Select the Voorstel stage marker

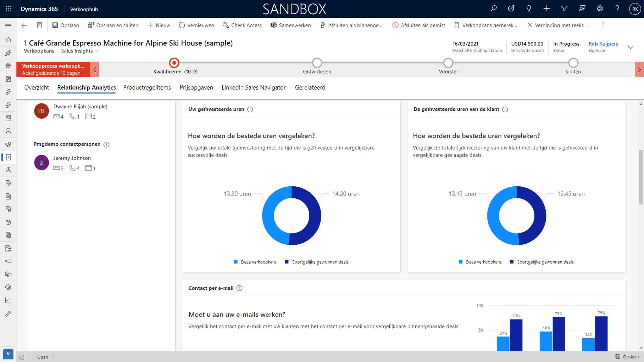click(x=448, y=63)
